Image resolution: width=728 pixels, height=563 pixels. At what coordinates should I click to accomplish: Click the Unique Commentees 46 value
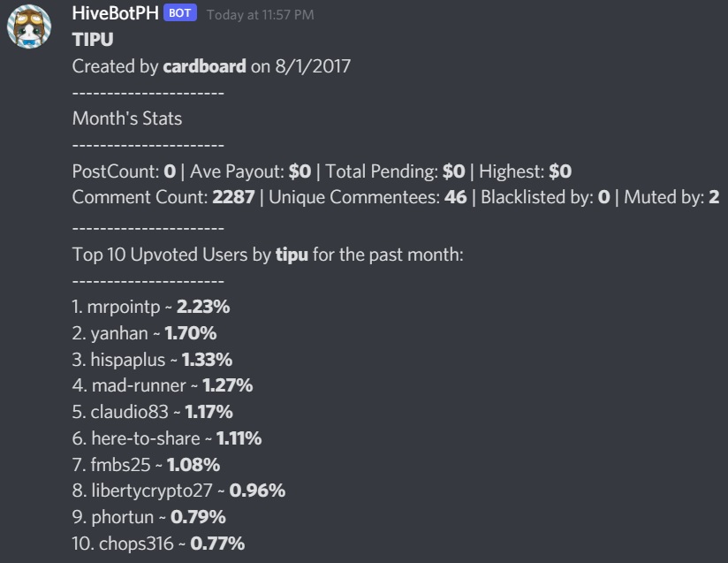456,197
